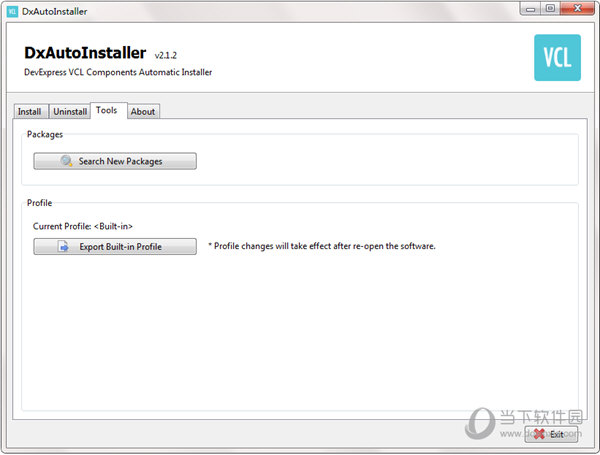Click the DxAutoInstaller heading text
Viewport: 600px width, 455px height.
coord(85,53)
